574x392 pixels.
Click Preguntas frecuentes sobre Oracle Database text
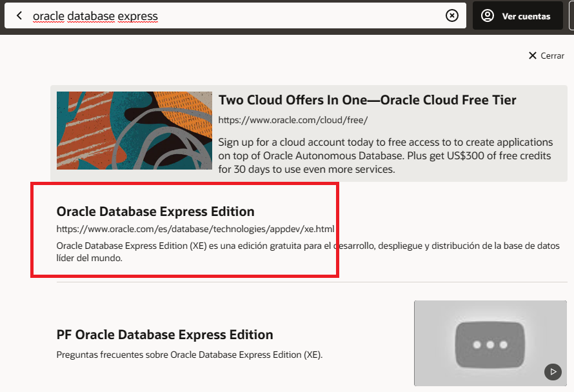pyautogui.click(x=190, y=355)
